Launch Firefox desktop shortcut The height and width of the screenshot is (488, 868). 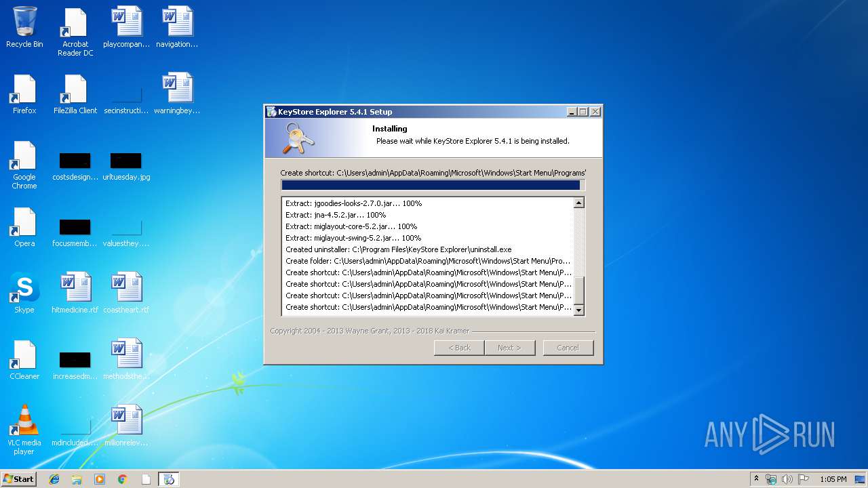24,94
